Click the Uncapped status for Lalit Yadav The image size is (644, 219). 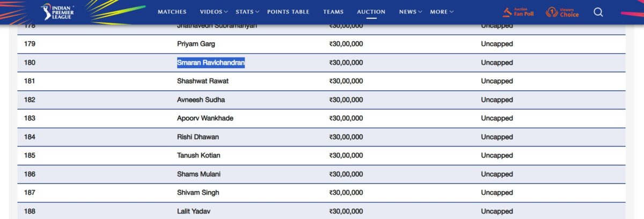pyautogui.click(x=497, y=211)
